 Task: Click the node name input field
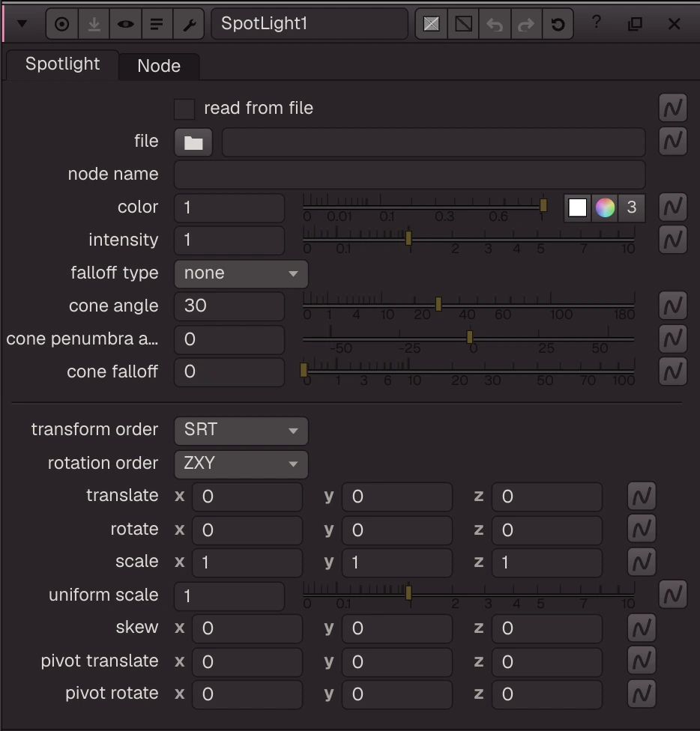tap(410, 175)
